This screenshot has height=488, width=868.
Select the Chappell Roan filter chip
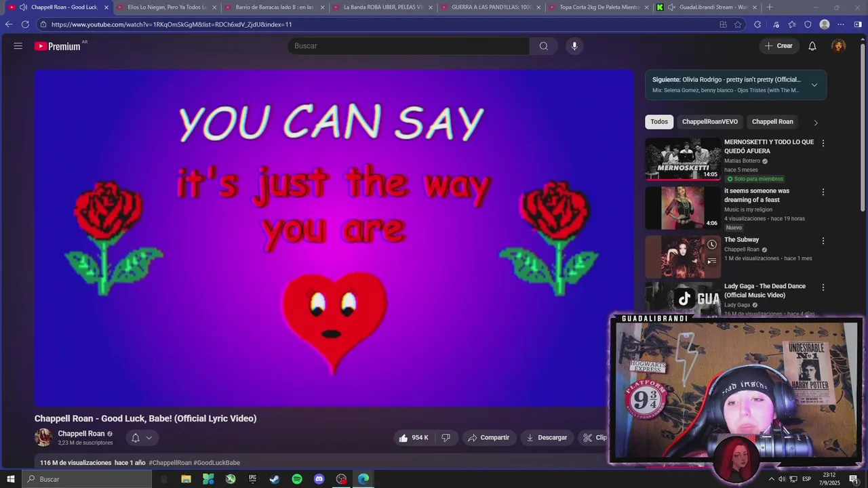click(772, 122)
